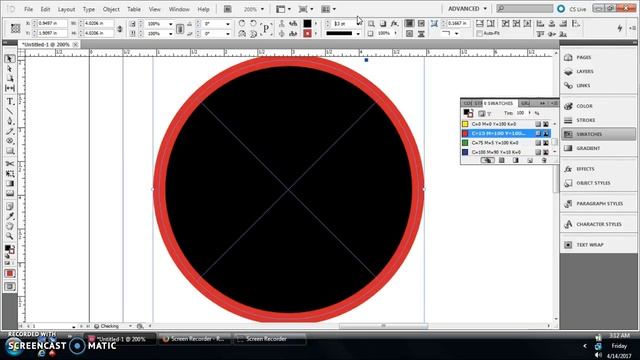This screenshot has height=360, width=640.
Task: Select the Gap tool
Action: click(x=10, y=88)
